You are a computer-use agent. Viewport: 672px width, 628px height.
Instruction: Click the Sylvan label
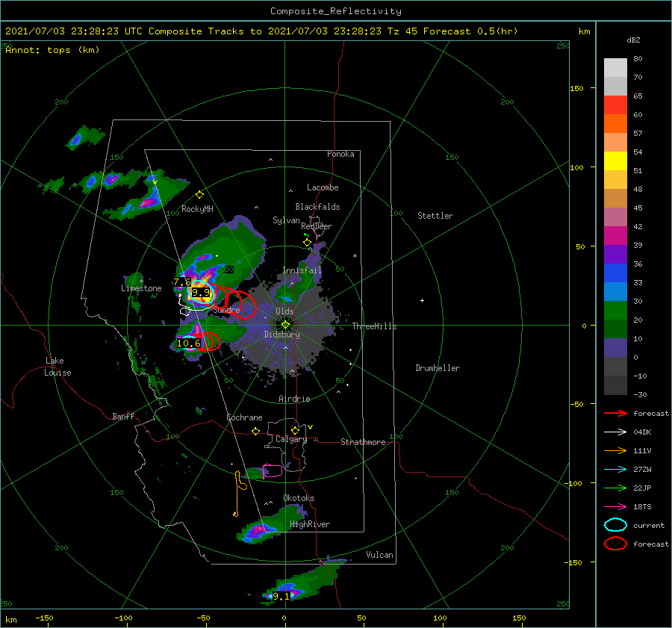[x=286, y=220]
